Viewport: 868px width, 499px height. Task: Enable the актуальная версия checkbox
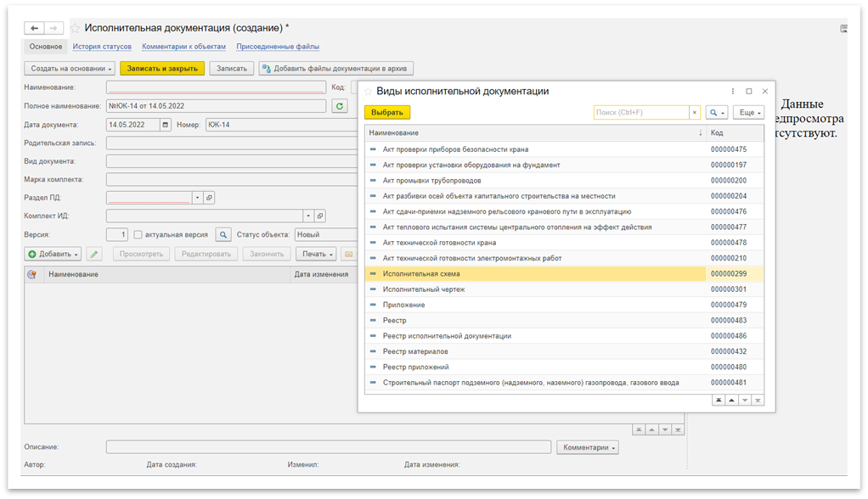click(138, 234)
